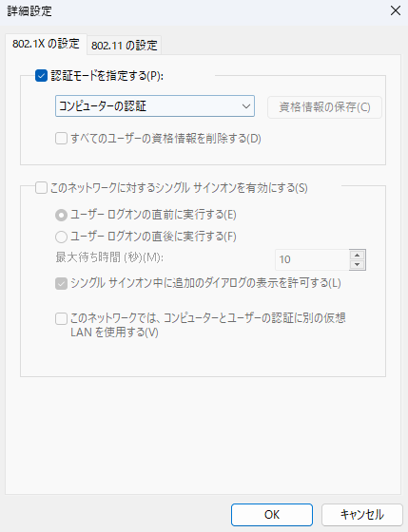Check すべてのユーザーの資格情報を削除する

[61, 139]
